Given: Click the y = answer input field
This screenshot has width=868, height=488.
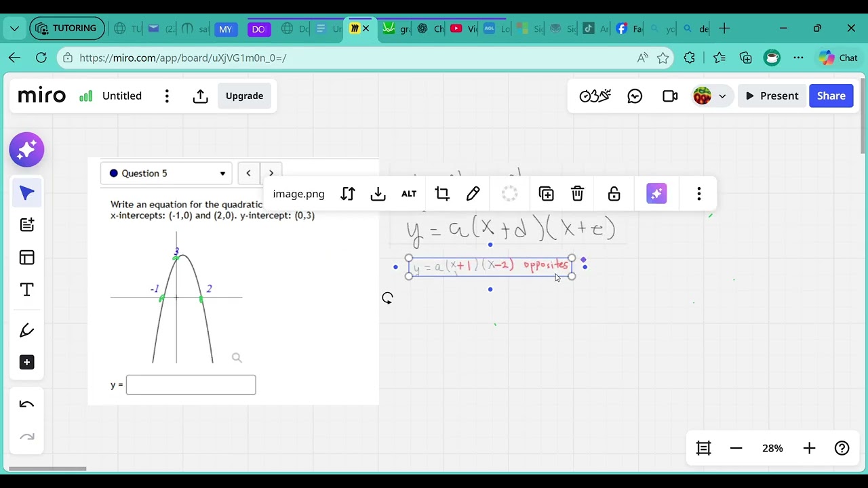Looking at the screenshot, I should point(191,385).
